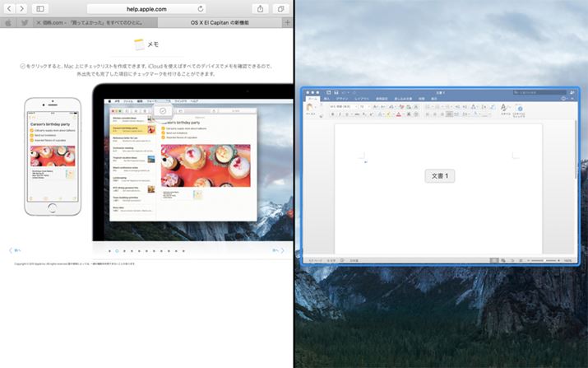The height and width of the screenshot is (368, 588).
Task: Open Word's ホーム ribbon tab
Action: tap(313, 99)
